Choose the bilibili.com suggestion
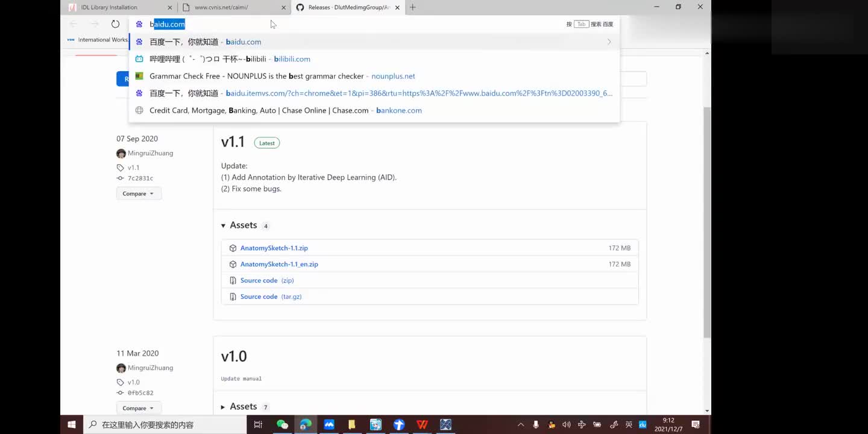 coord(374,59)
